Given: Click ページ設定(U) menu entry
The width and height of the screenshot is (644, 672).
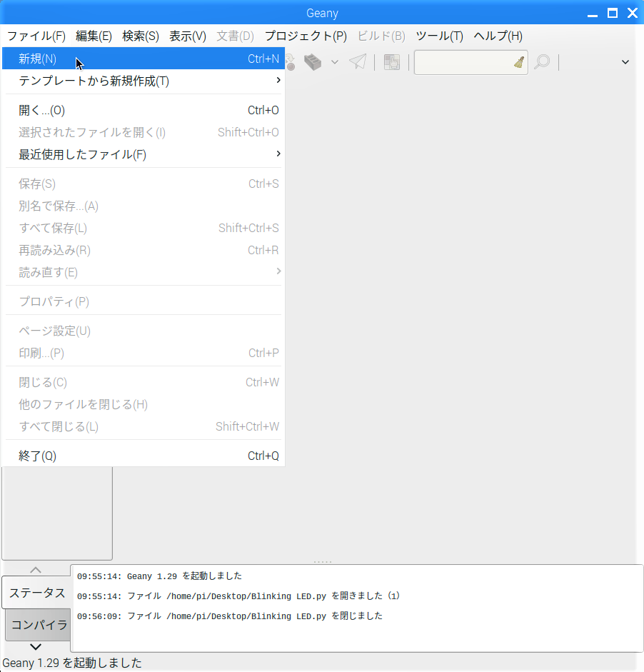Looking at the screenshot, I should pos(144,331).
